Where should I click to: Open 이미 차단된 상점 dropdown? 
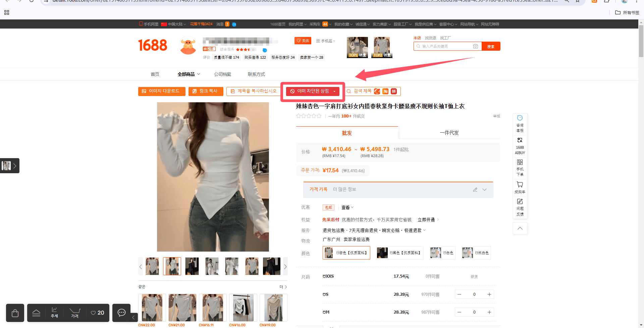[313, 91]
